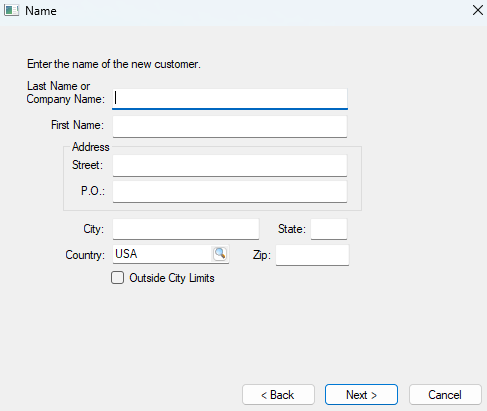Click the app icon in title bar

(11, 10)
